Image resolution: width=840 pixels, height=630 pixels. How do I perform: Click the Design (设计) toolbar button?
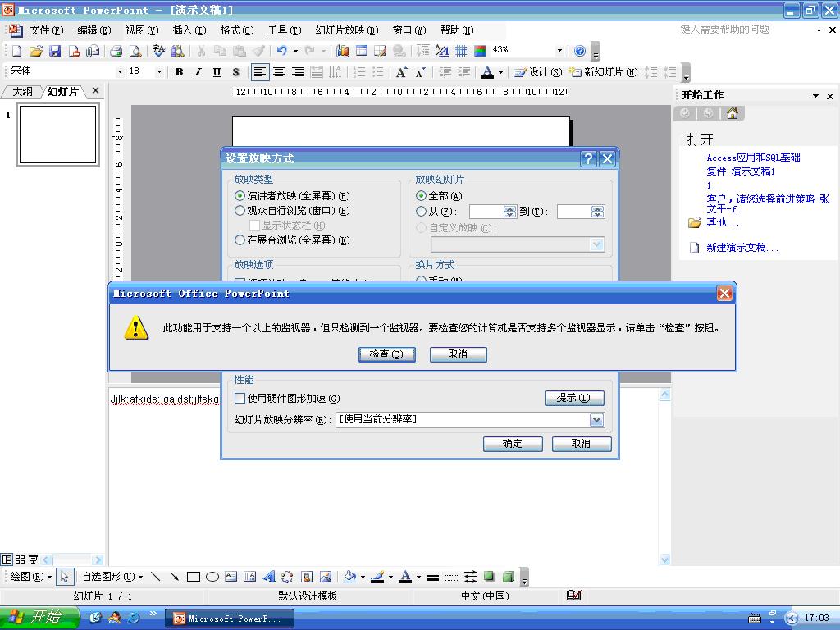click(x=537, y=72)
